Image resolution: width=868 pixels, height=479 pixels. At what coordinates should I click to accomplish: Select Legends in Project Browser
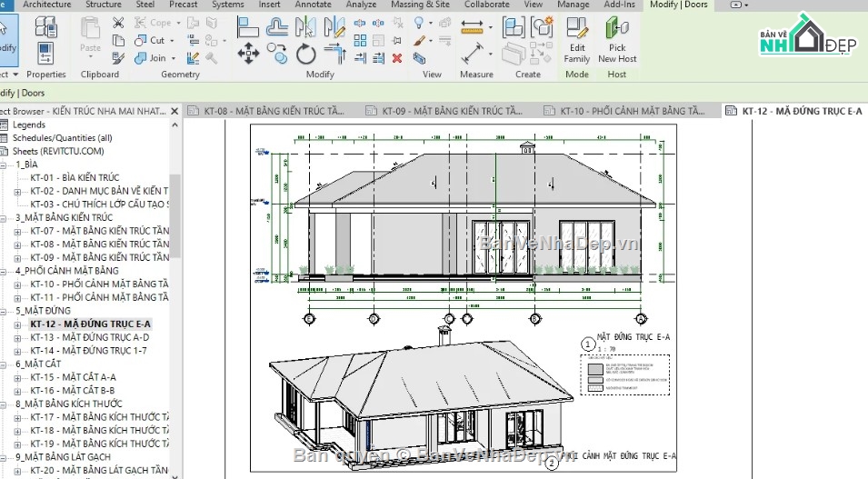tap(29, 125)
